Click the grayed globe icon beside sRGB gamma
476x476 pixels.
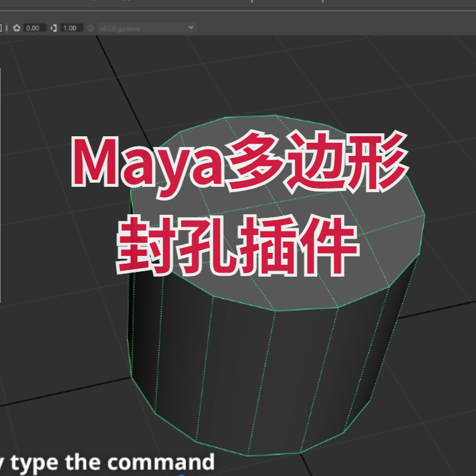point(90,27)
